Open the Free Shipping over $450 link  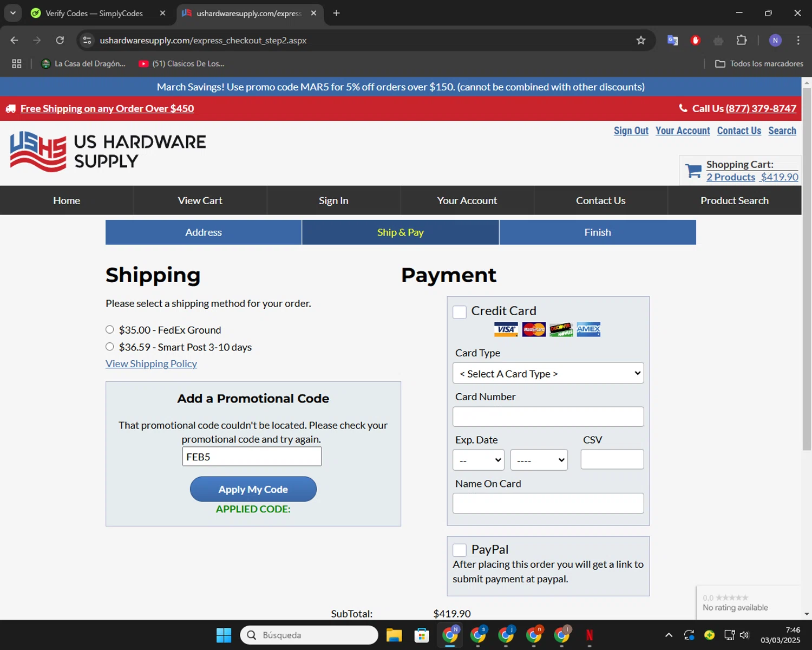click(x=107, y=108)
